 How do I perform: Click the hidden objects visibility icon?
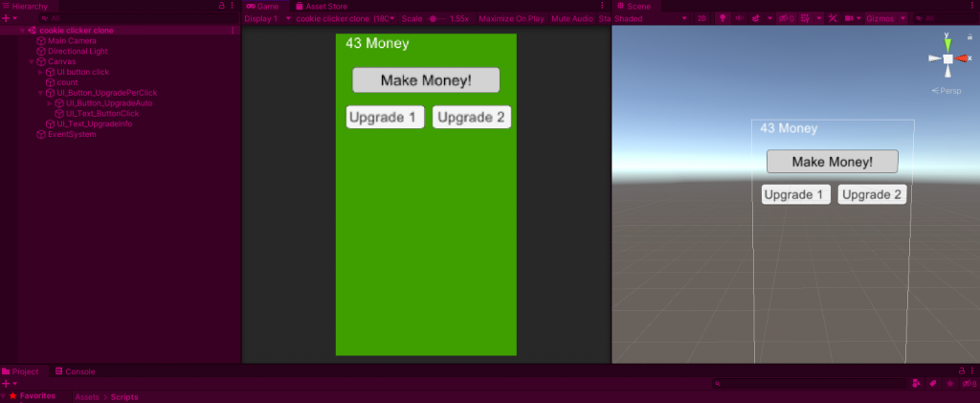(x=785, y=18)
